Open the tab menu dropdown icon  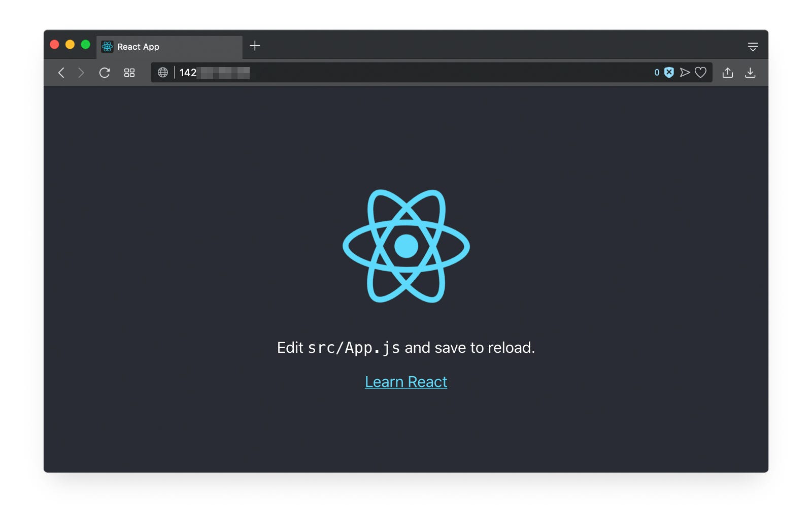coord(753,47)
